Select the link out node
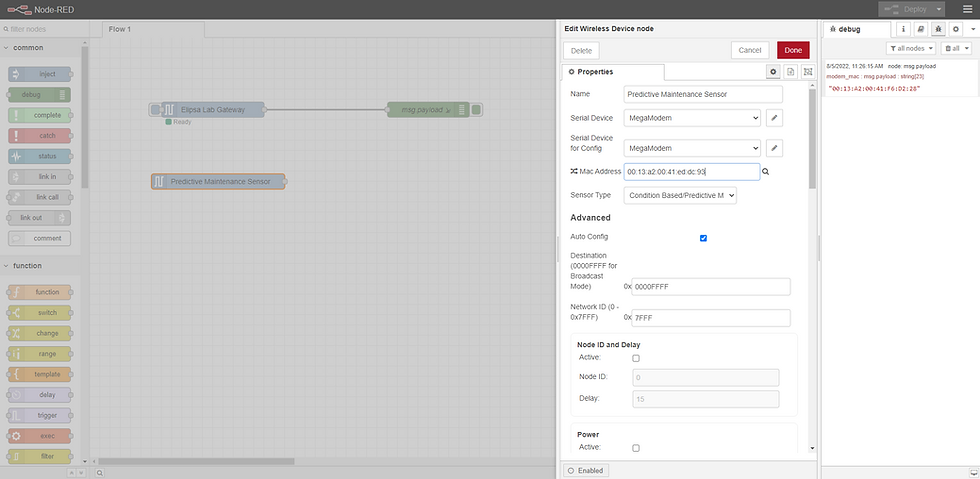This screenshot has width=980, height=479. tap(39, 218)
